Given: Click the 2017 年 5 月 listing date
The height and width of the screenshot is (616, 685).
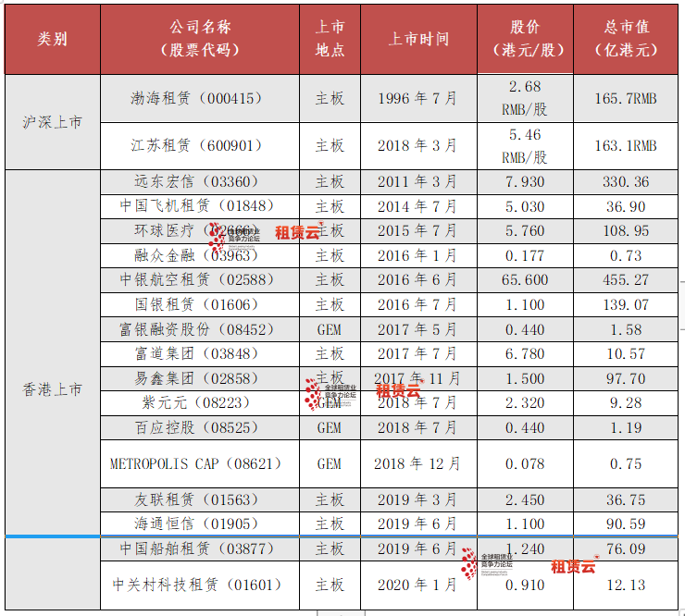Looking at the screenshot, I should coord(418,329).
